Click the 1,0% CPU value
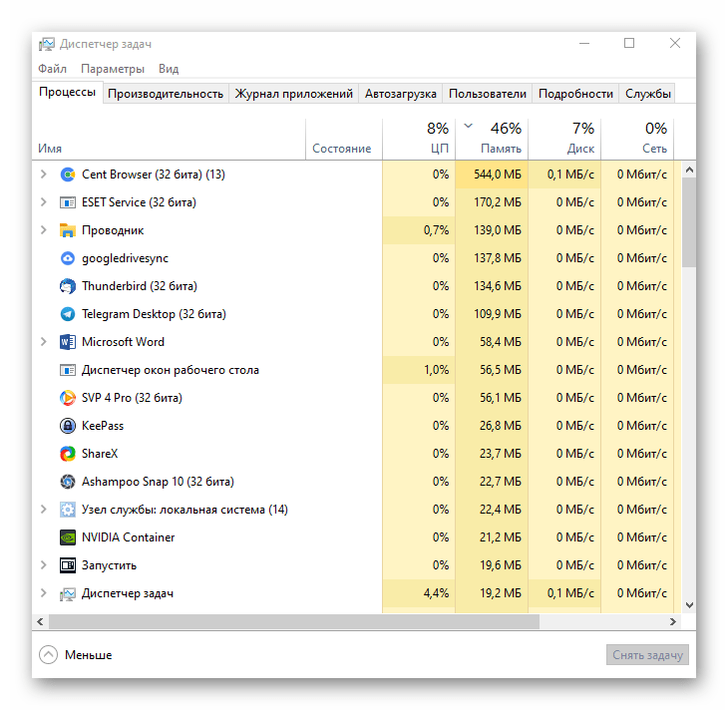The height and width of the screenshot is (710, 728). pos(436,370)
